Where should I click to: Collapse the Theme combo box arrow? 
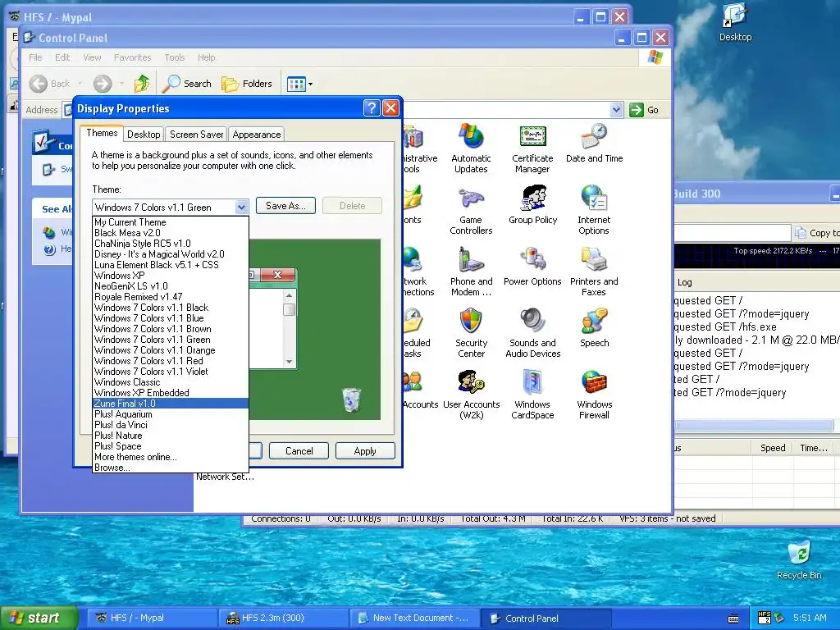pos(241,207)
